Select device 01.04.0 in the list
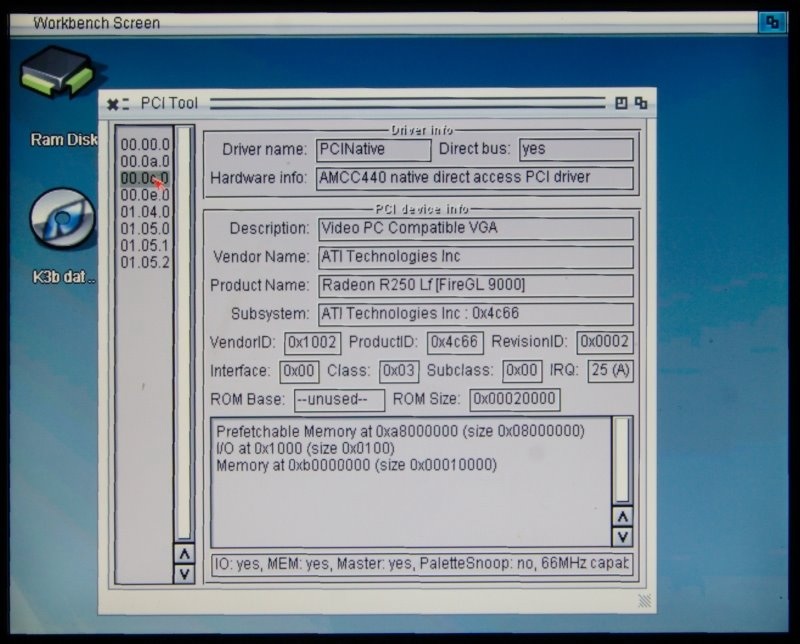 pos(145,212)
